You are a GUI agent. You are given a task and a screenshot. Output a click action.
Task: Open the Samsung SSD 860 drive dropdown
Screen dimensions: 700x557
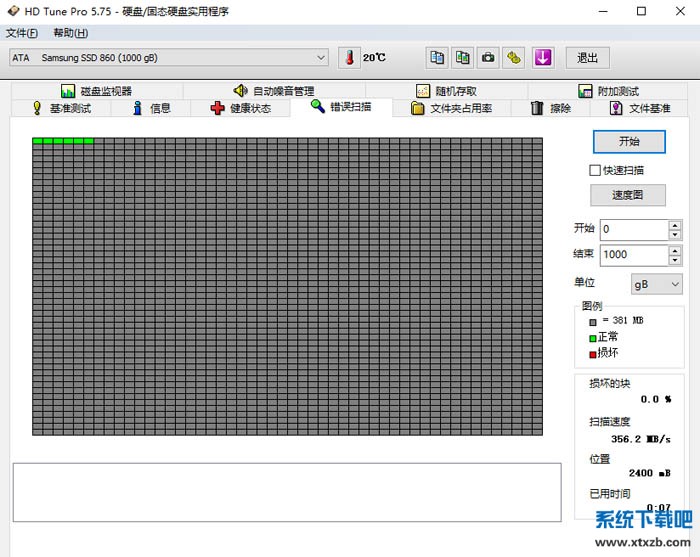click(169, 58)
